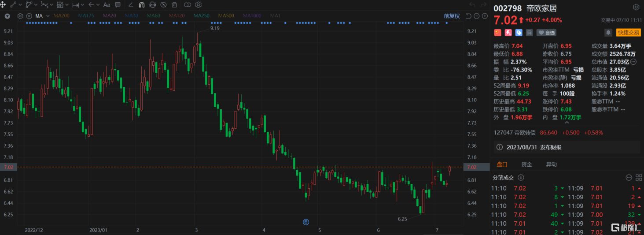644x235 pixels.
Task: Click the gray note badge icon
Action: [x=529, y=33]
